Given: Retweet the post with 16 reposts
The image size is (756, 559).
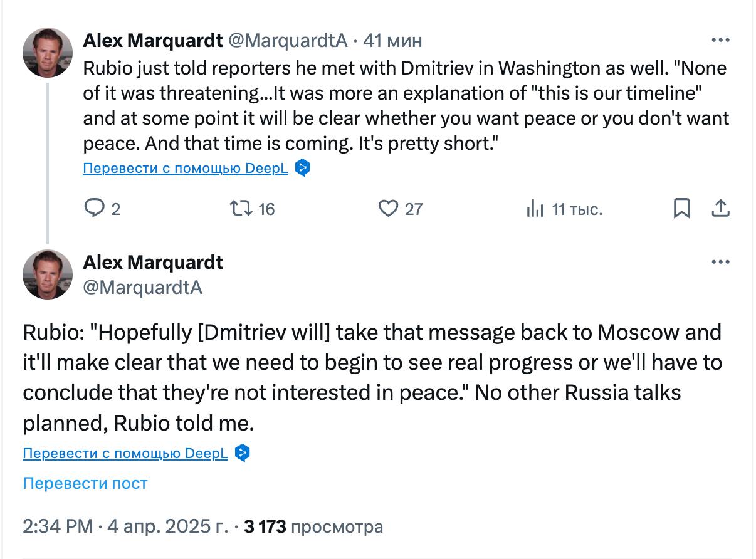Looking at the screenshot, I should click(x=239, y=208).
